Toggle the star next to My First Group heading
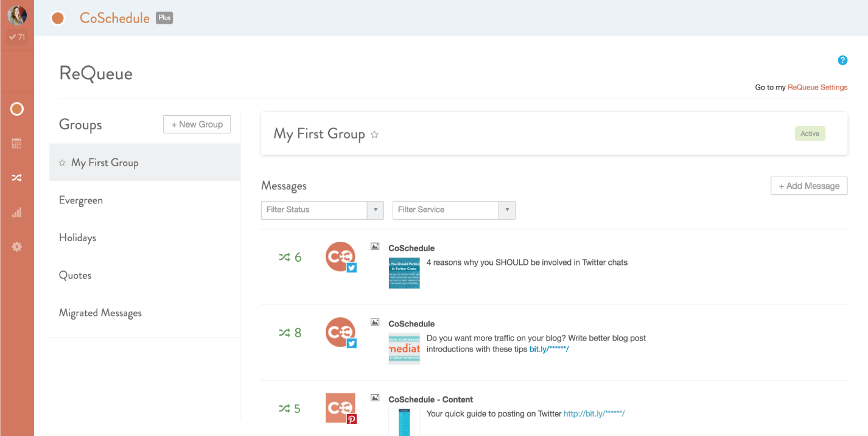Viewport: 868px width, 436px height. [375, 135]
